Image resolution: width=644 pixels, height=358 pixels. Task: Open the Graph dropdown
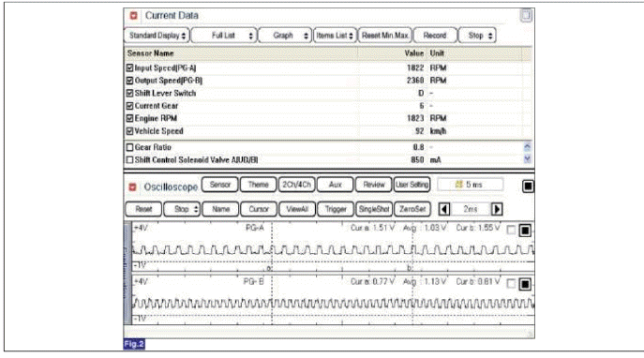tap(286, 36)
